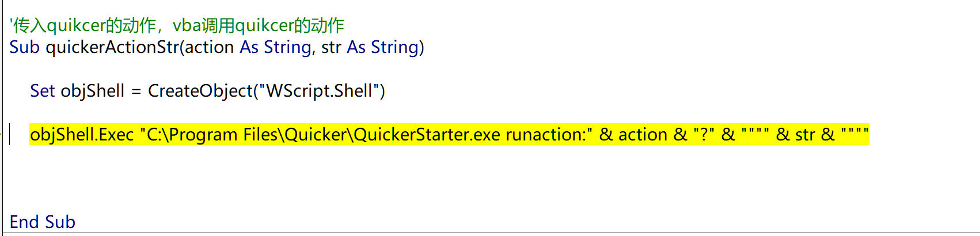Image resolution: width=980 pixels, height=236 pixels.
Task: Click the CreateObject function call
Action: coord(200,91)
